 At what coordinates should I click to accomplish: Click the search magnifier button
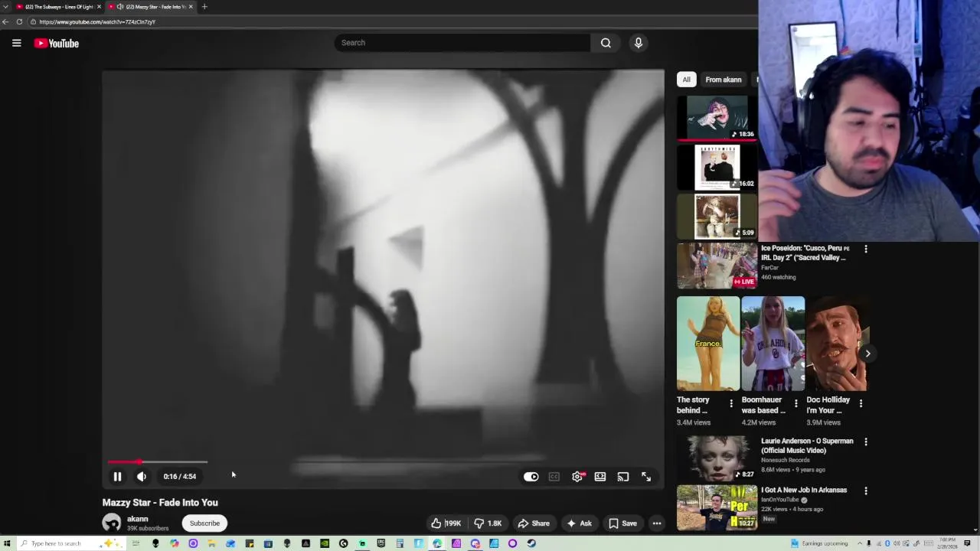click(x=606, y=43)
